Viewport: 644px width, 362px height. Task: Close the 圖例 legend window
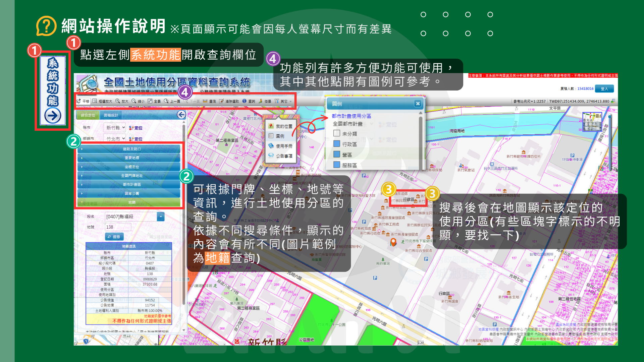(x=418, y=104)
